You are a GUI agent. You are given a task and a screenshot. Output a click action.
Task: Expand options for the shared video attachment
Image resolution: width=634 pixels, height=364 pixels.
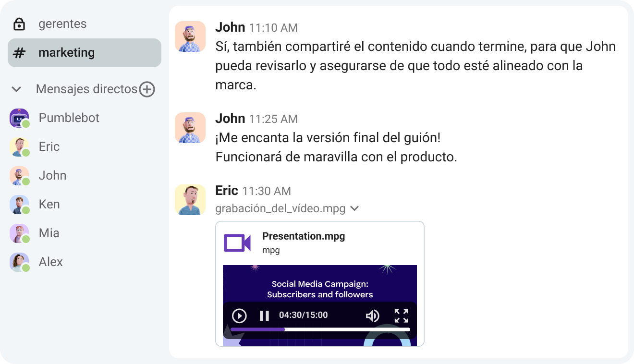click(x=355, y=208)
